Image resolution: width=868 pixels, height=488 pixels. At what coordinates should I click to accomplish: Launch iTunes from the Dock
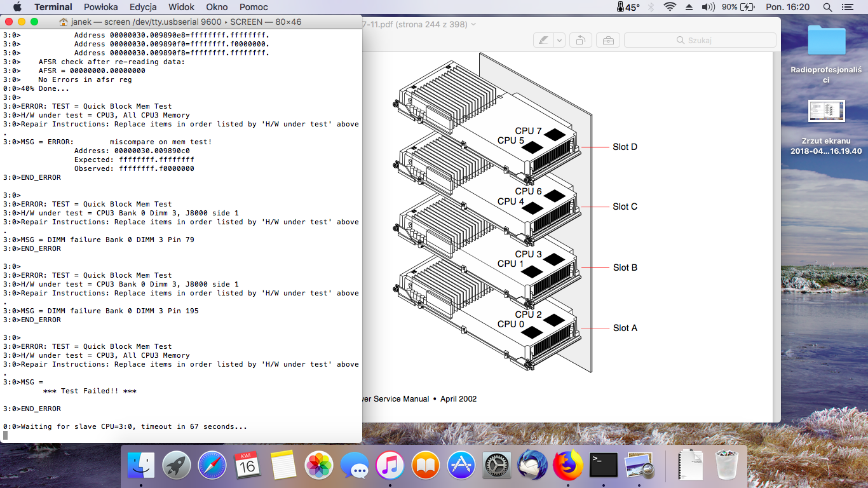coord(390,466)
